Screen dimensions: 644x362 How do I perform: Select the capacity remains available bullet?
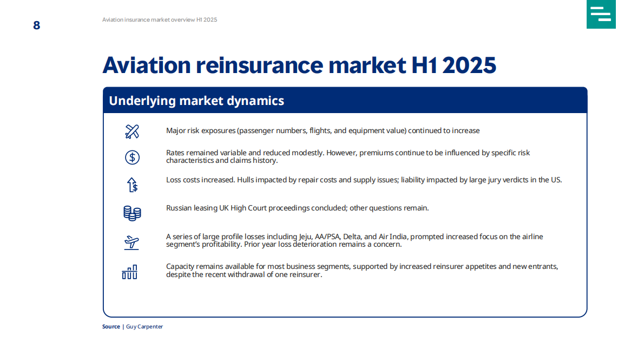tap(362, 270)
